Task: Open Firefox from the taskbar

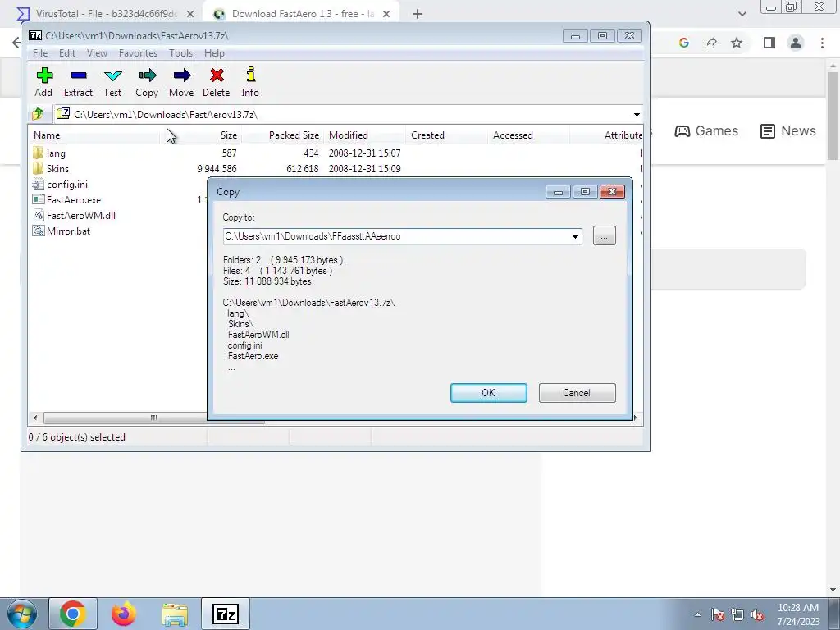Action: point(124,614)
